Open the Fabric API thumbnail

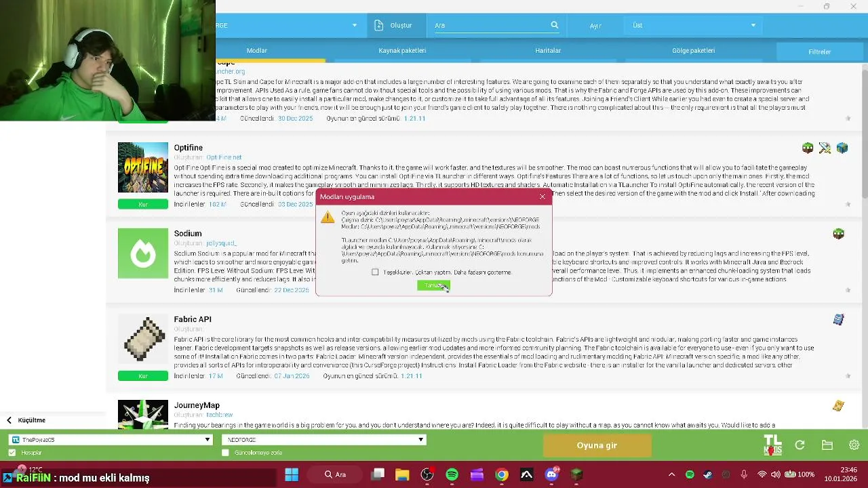(143, 340)
